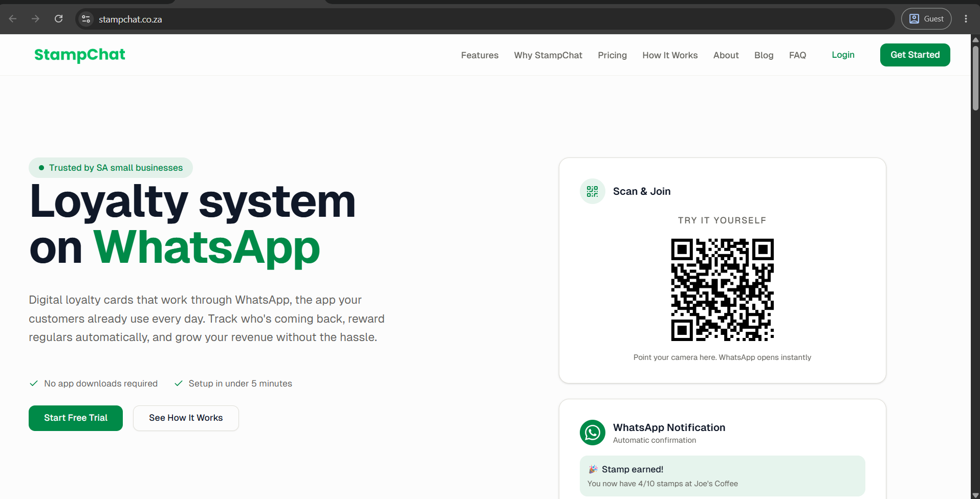The height and width of the screenshot is (499, 980).
Task: Click the Scan & Join heading
Action: (642, 191)
